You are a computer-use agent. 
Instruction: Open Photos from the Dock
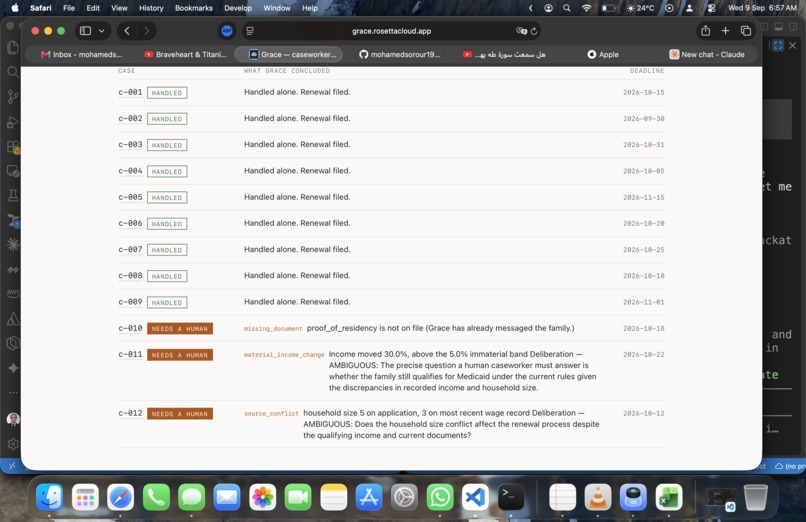[262, 497]
